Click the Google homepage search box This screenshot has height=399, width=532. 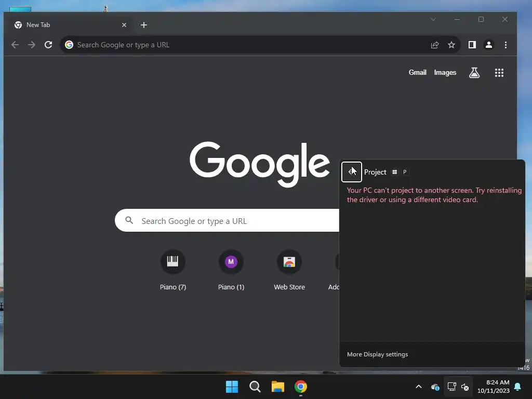click(227, 220)
